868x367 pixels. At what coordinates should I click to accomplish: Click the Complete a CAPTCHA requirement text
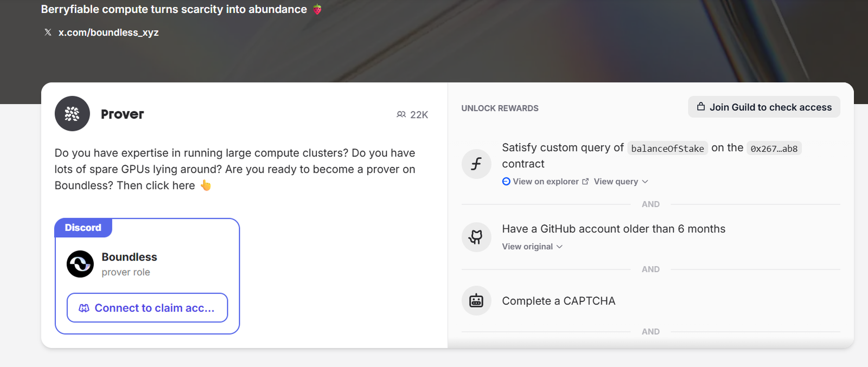pyautogui.click(x=558, y=301)
